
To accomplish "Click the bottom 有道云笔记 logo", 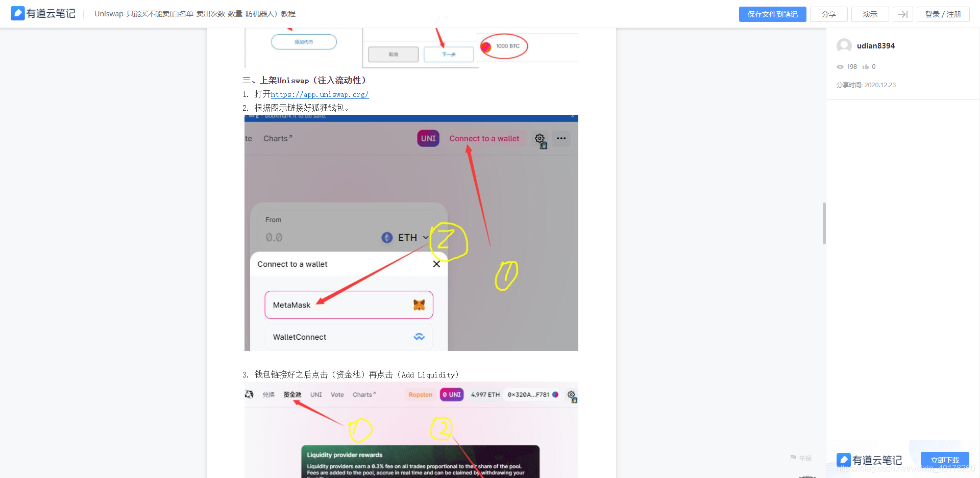I will pos(869,460).
